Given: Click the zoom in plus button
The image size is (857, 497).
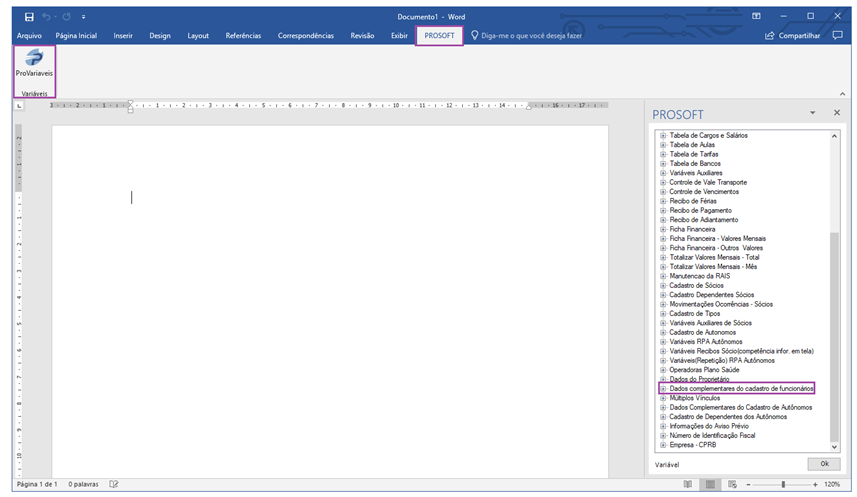Looking at the screenshot, I should (815, 484).
